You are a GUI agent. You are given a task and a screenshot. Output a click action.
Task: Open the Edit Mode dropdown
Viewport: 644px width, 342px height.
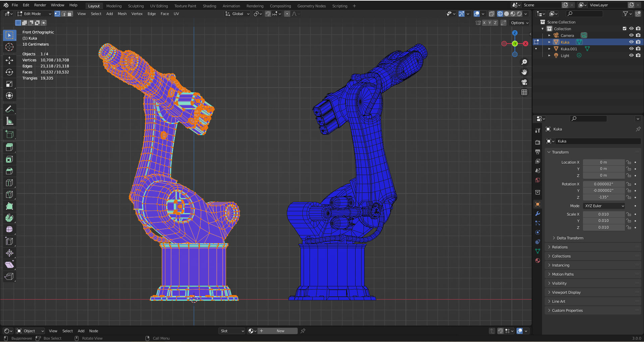coord(34,14)
